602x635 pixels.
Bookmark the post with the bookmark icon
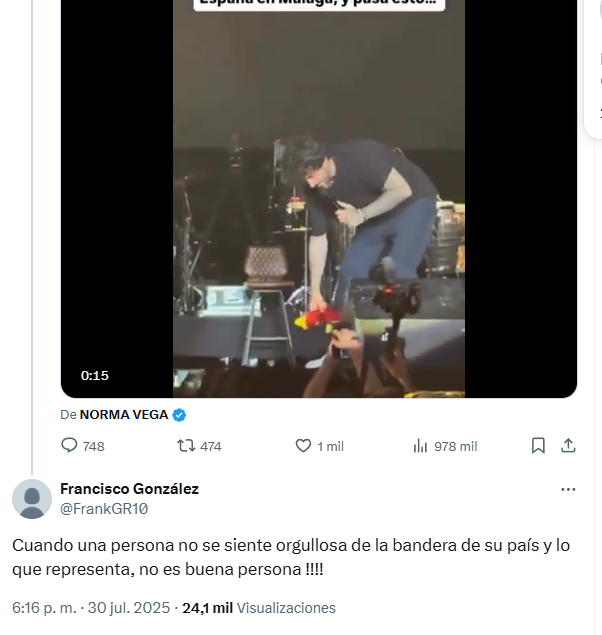538,446
